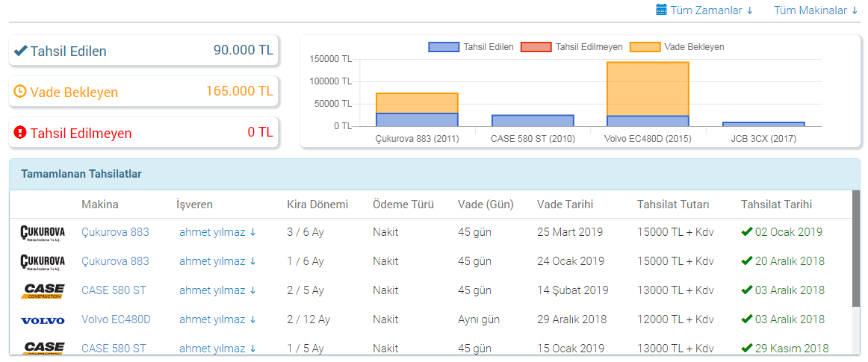Click the JCB 3CX (2017) axis label
868x362 pixels.
(763, 139)
